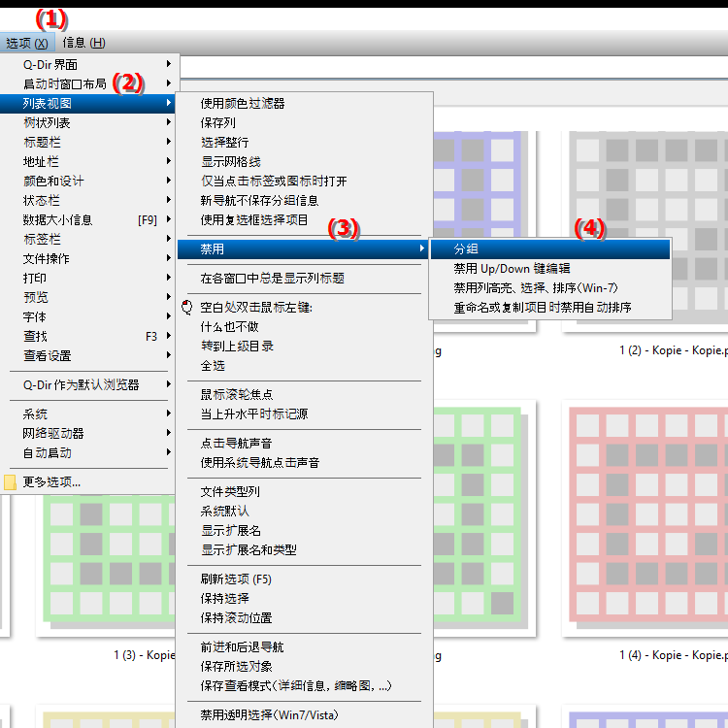Image resolution: width=728 pixels, height=728 pixels.
Task: Select the 列表视图 menu entry
Action: coord(87,103)
